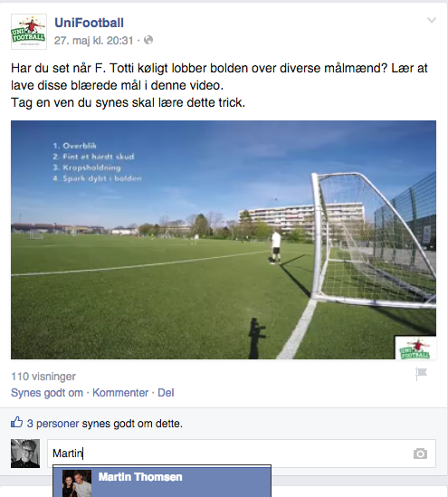The height and width of the screenshot is (497, 448).
Task: Click the 110 visninger view count
Action: click(x=43, y=377)
